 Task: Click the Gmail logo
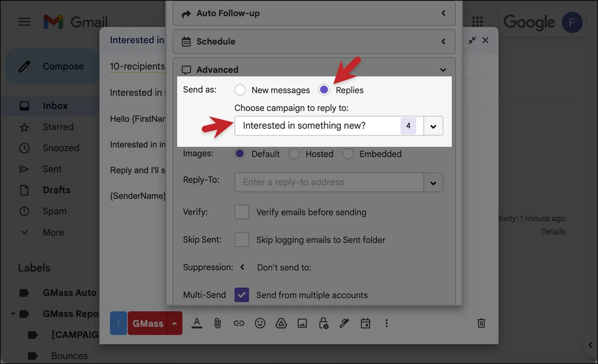(x=75, y=22)
